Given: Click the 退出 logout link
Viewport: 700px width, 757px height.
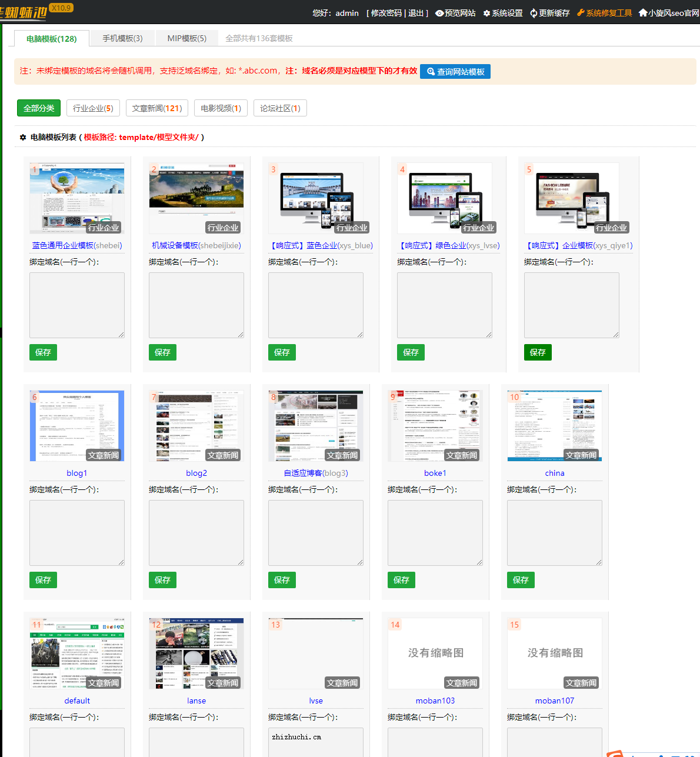Looking at the screenshot, I should [x=416, y=13].
